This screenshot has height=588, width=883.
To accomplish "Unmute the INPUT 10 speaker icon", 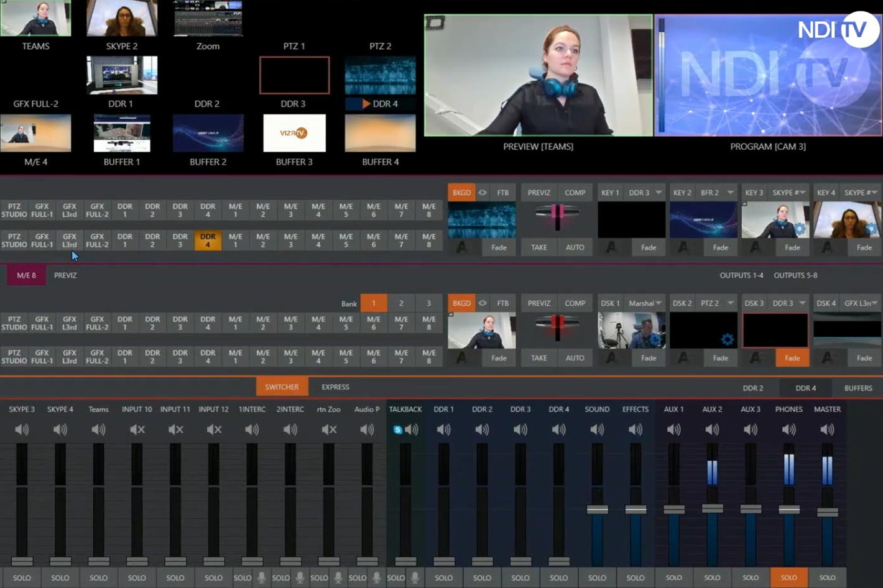I will pos(137,430).
